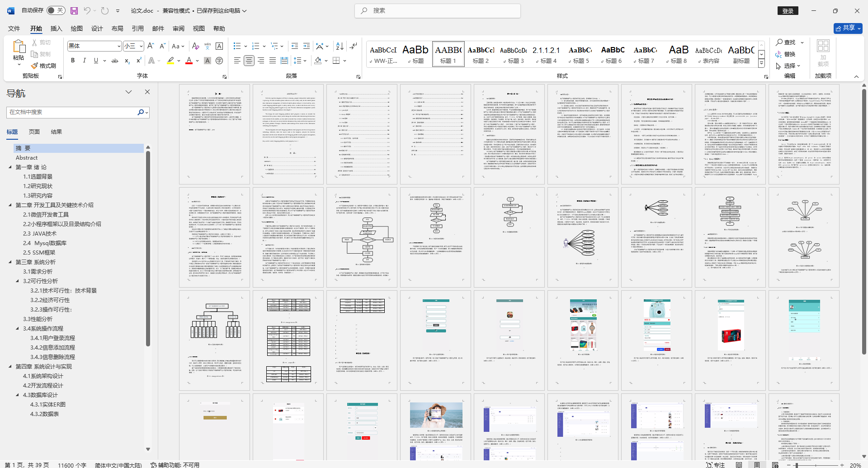Image resolution: width=868 pixels, height=468 pixels.
Task: Click the text highlight color swatch
Action: click(170, 61)
